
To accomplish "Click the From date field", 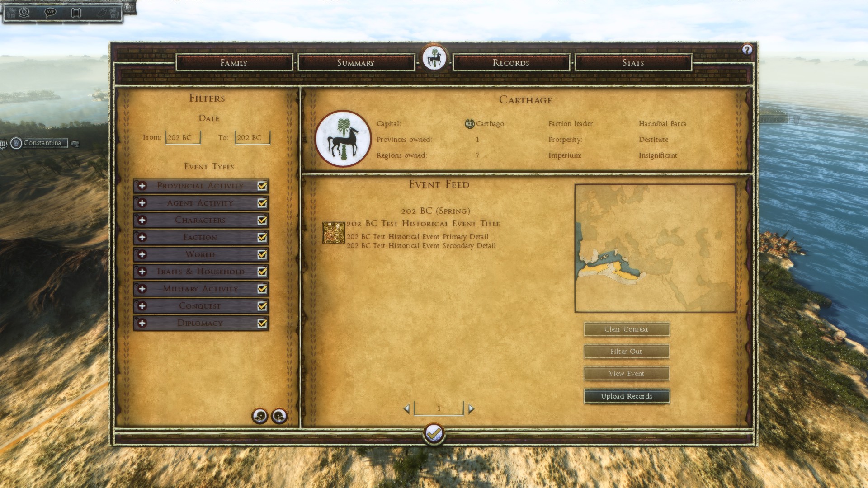I will point(183,137).
